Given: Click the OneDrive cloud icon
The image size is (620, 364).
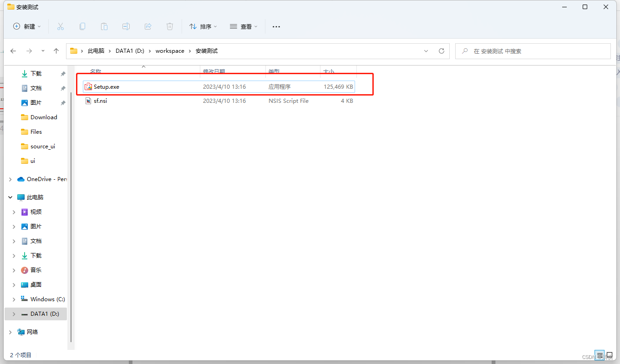Looking at the screenshot, I should 21,179.
